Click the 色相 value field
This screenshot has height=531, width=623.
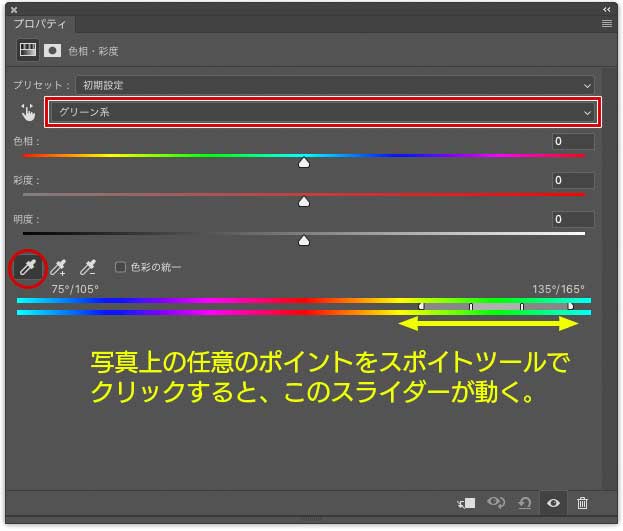(573, 141)
